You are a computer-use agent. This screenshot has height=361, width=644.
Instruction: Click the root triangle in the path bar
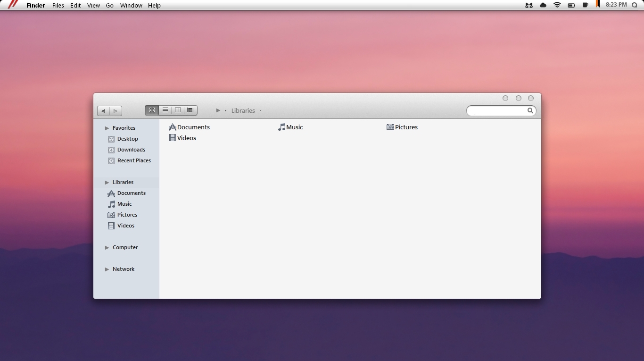click(218, 110)
